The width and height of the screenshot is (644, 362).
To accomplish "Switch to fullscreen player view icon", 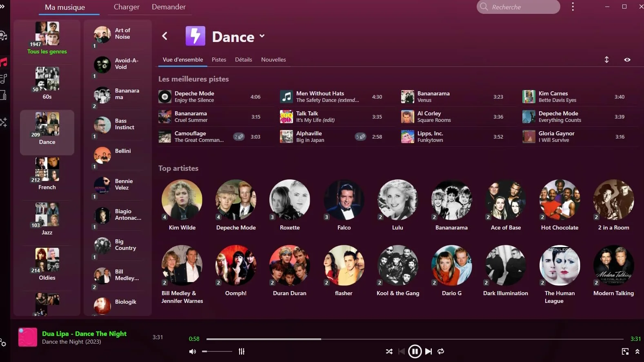I will [625, 351].
